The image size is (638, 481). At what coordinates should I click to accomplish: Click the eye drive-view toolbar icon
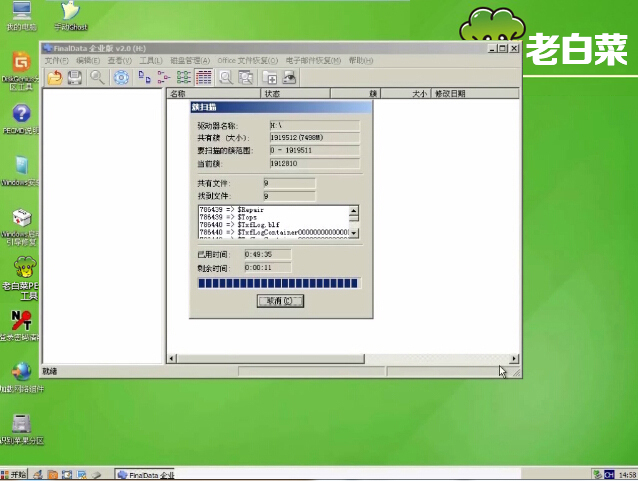[x=289, y=77]
